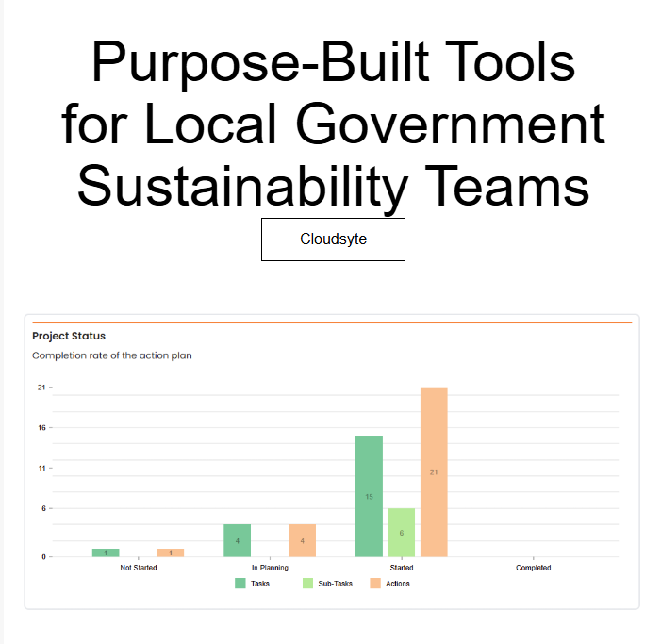Select the Not Started Tasks bar

pyautogui.click(x=106, y=553)
